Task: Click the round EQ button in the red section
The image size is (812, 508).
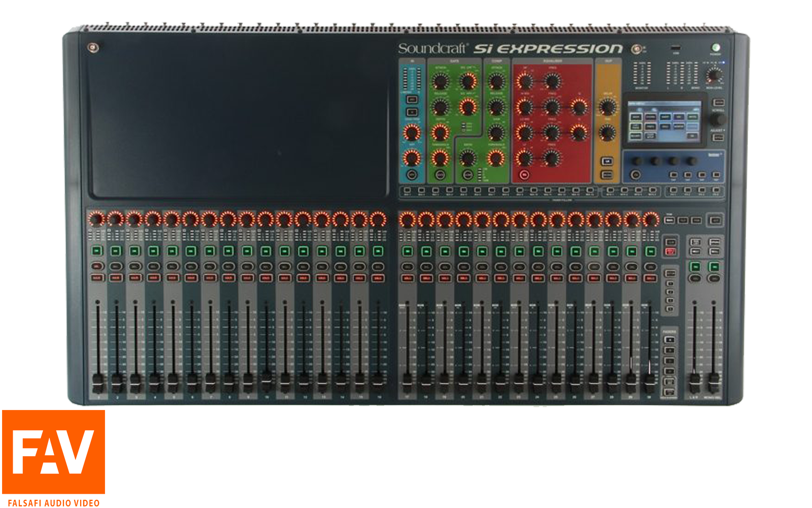Action: tap(525, 175)
